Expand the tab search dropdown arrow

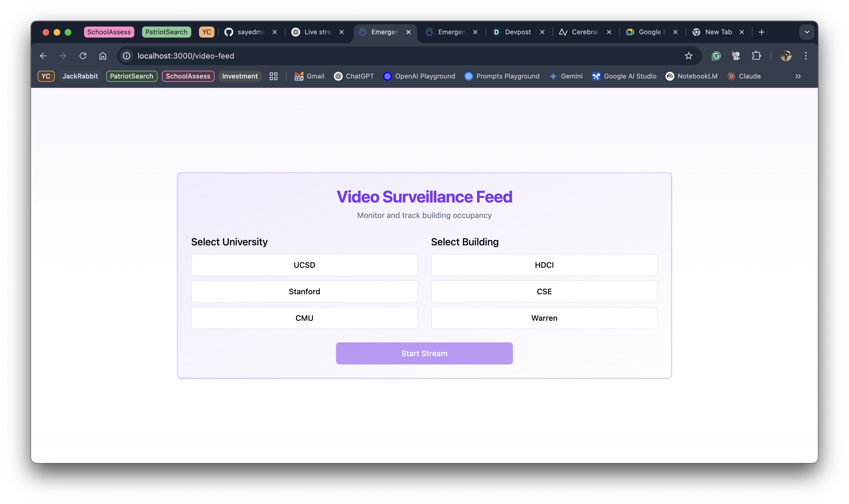tap(806, 32)
